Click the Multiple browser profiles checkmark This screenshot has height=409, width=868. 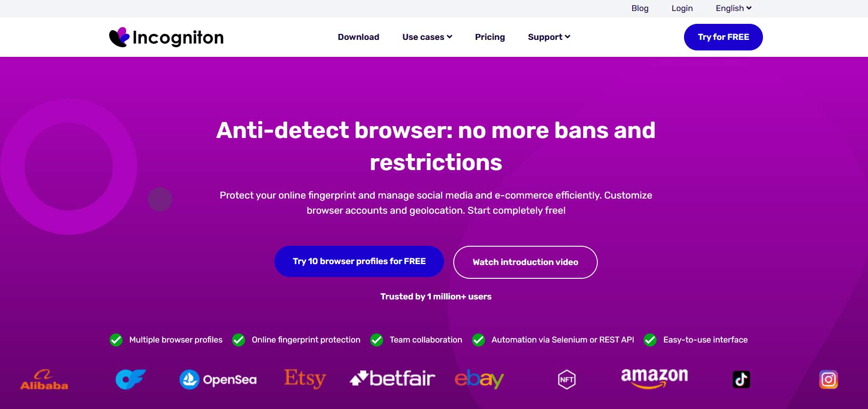116,340
